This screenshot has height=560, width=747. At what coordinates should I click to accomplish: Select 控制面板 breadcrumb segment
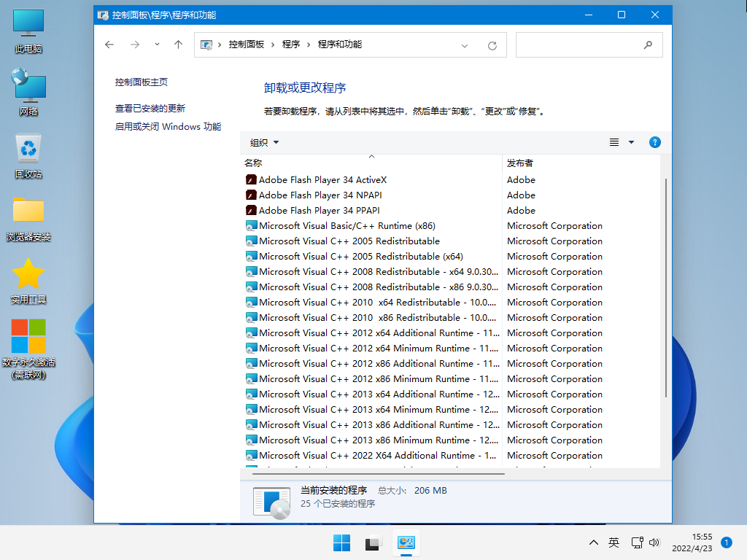247,44
